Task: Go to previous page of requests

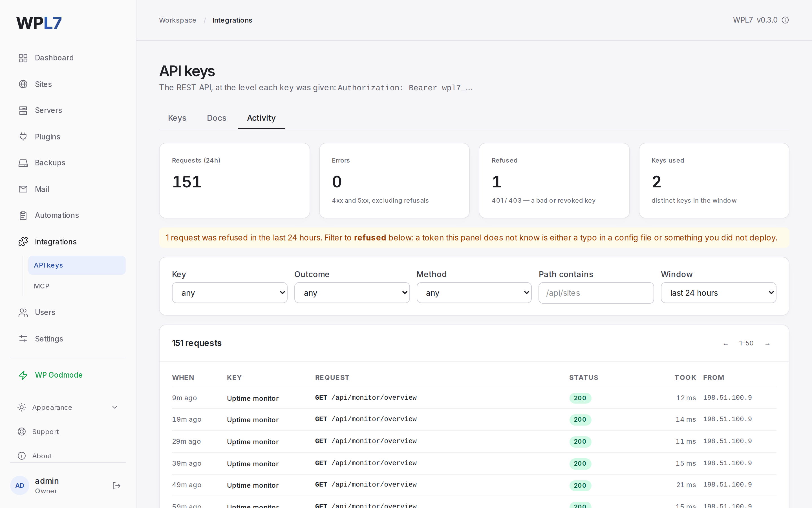Action: coord(725,343)
